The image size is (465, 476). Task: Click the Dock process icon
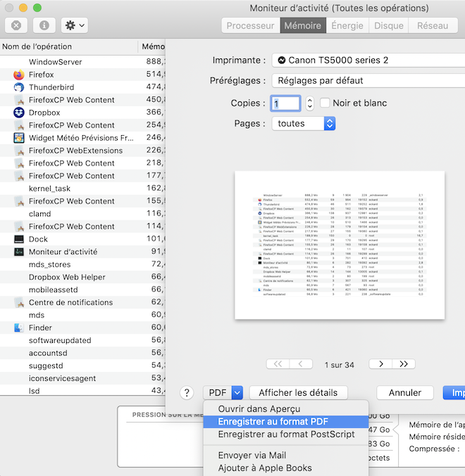point(19,239)
